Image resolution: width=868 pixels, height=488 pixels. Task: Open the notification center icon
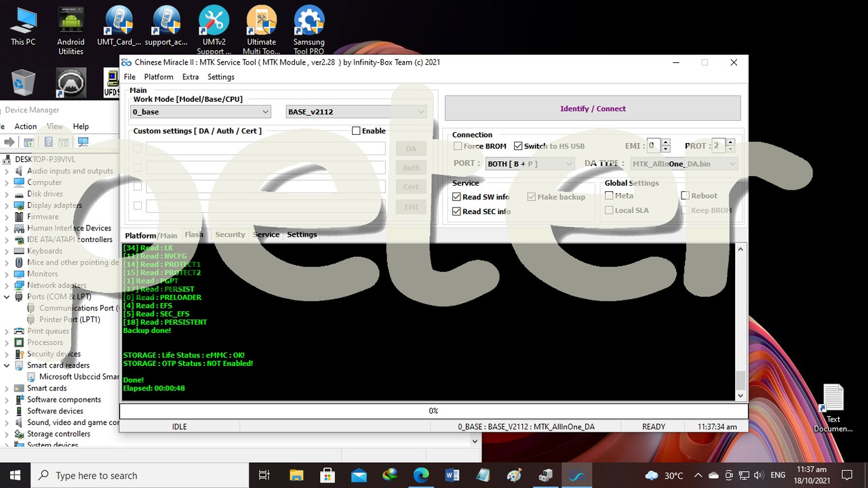(847, 475)
